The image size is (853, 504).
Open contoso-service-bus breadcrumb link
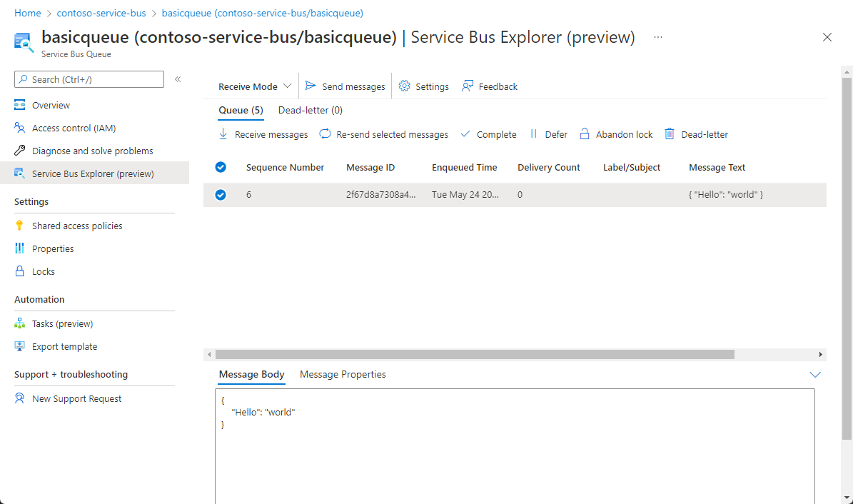(x=101, y=13)
